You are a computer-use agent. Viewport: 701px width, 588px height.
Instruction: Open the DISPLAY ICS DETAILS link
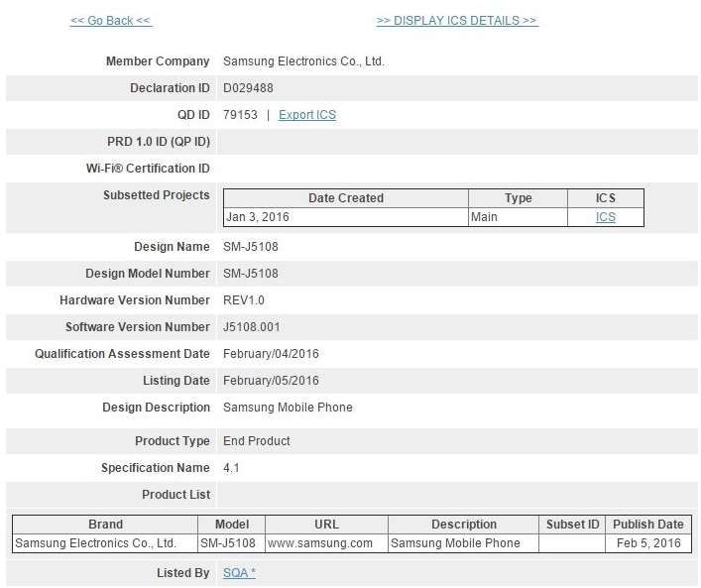457,21
